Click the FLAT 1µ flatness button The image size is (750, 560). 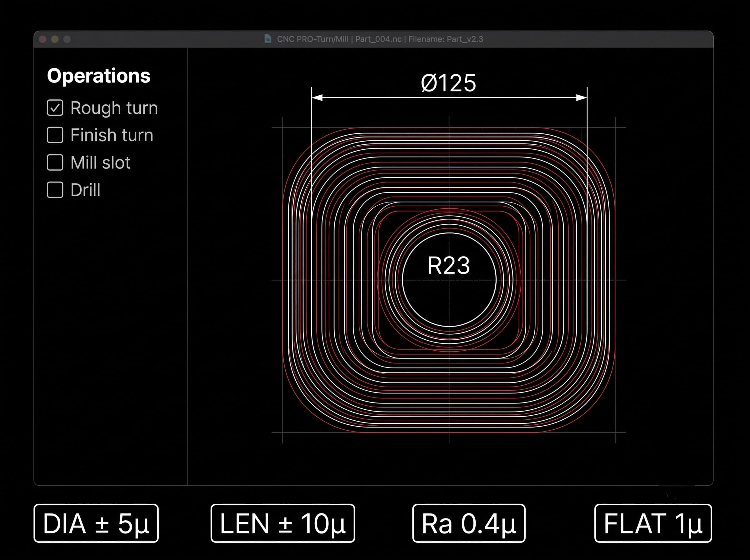(653, 523)
